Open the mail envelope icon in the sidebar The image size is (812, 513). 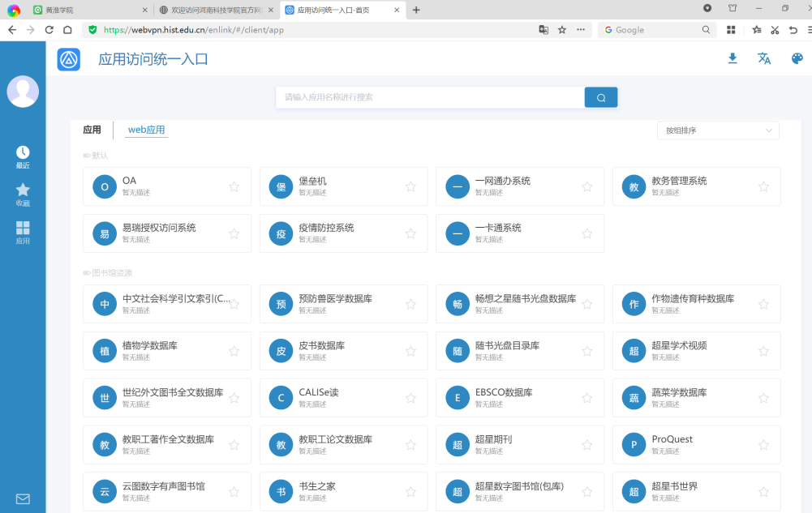(23, 499)
